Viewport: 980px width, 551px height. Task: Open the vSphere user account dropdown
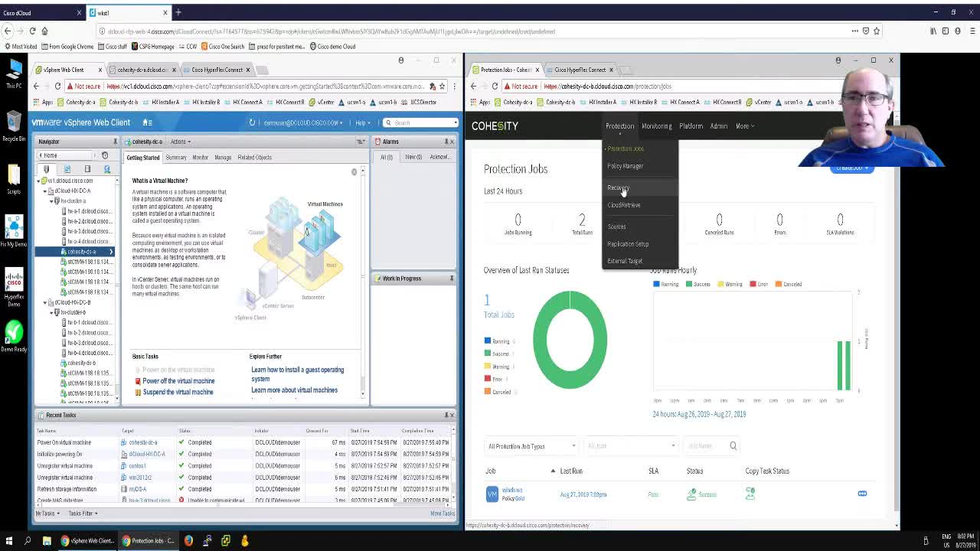302,122
